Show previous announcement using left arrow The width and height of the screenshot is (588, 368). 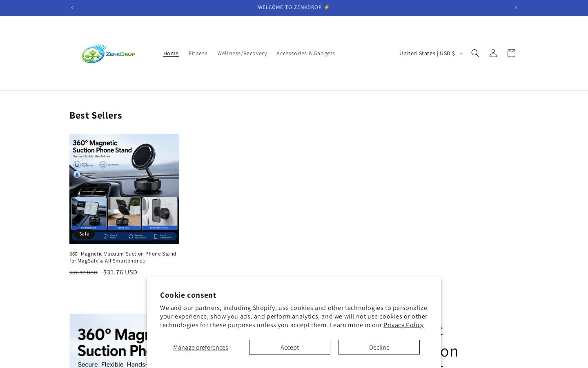tap(72, 8)
